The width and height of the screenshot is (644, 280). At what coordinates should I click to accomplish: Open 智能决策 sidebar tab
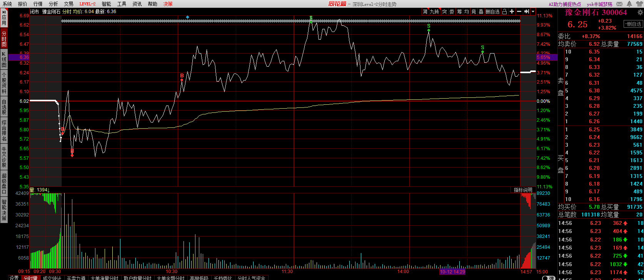[x=4, y=210]
